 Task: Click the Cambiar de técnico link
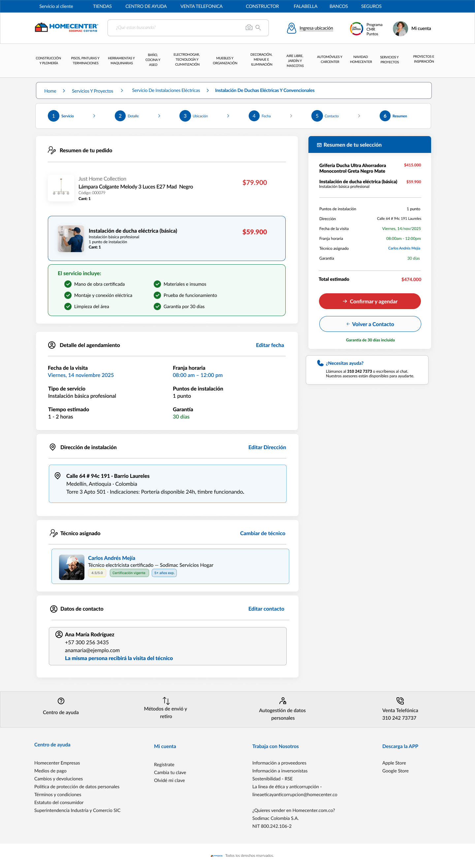[263, 533]
